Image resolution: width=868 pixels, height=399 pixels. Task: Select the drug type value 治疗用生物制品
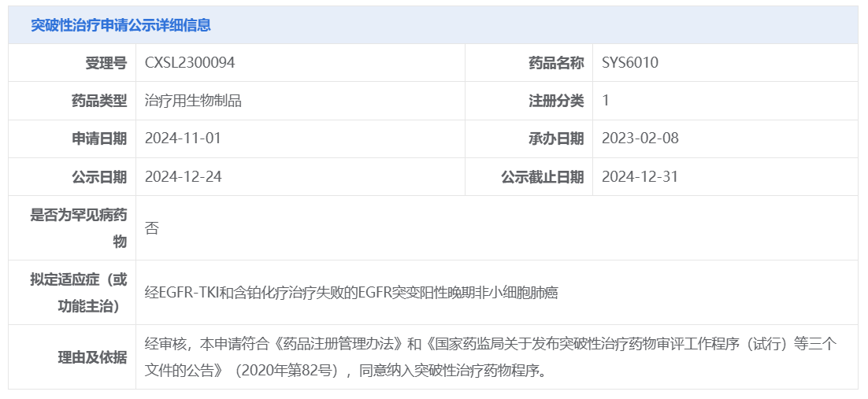tap(193, 101)
